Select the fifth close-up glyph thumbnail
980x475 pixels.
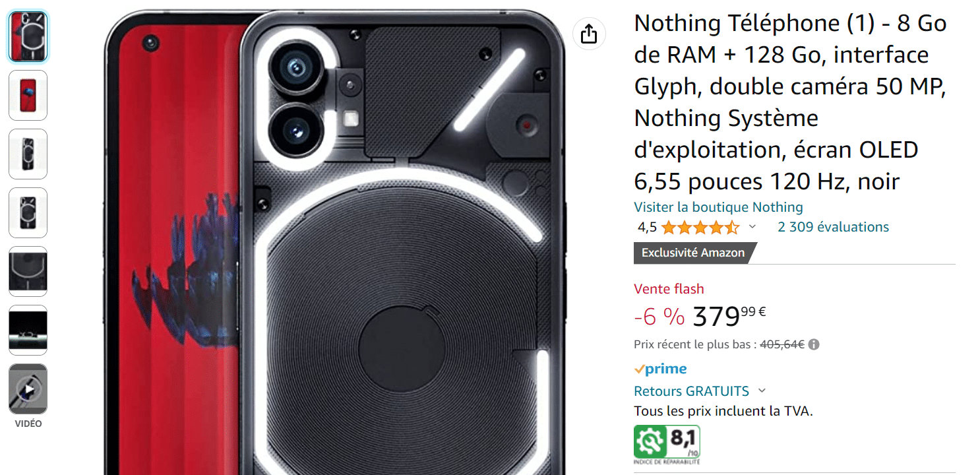(28, 272)
